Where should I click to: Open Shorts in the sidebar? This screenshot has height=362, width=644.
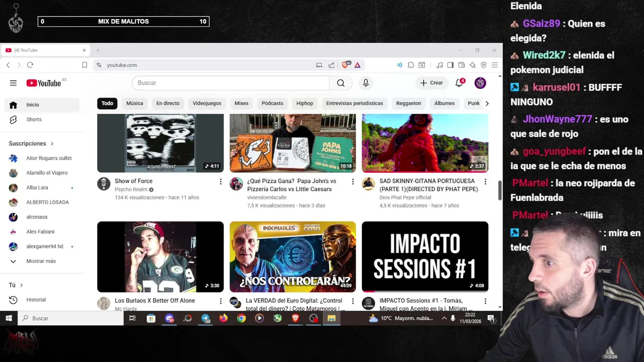tap(42, 120)
